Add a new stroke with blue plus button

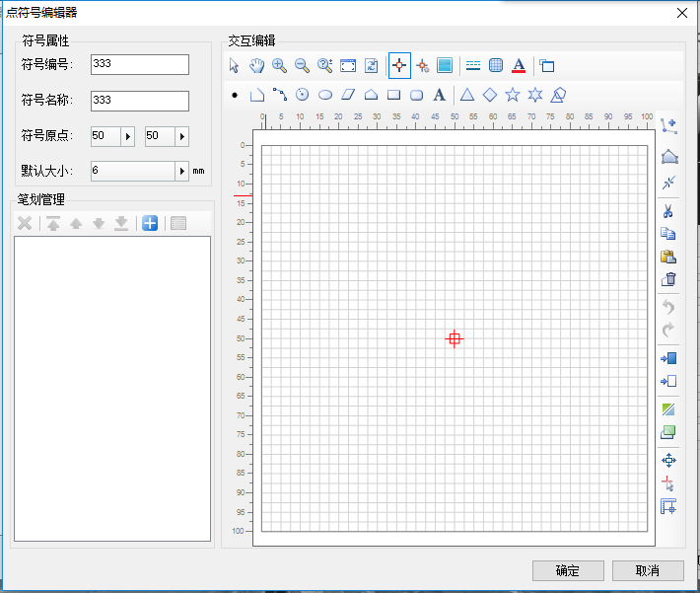[x=150, y=224]
